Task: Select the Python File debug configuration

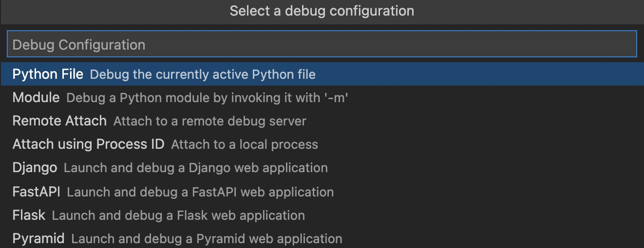Action: point(322,74)
